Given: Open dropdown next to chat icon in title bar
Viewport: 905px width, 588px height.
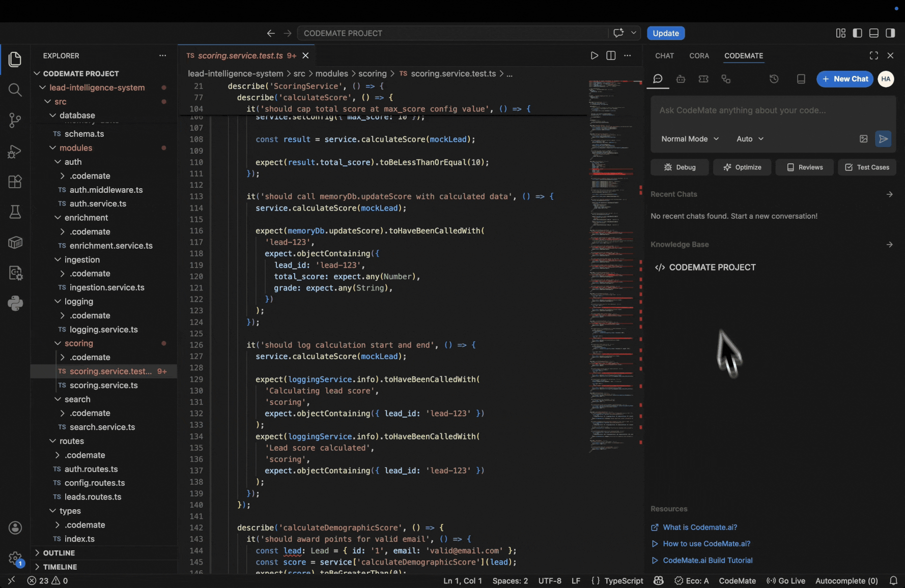Looking at the screenshot, I should [x=633, y=33].
